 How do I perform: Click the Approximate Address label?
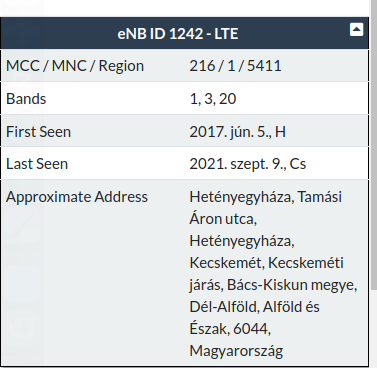pos(77,197)
